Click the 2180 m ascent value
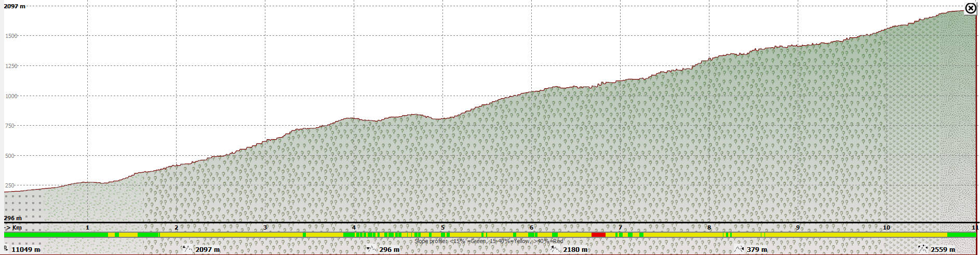This screenshot has width=980, height=255. pyautogui.click(x=575, y=250)
